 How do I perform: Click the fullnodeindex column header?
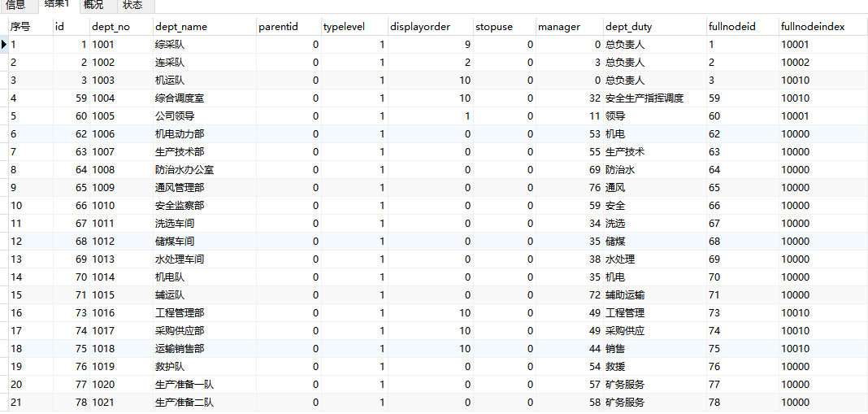pos(822,27)
